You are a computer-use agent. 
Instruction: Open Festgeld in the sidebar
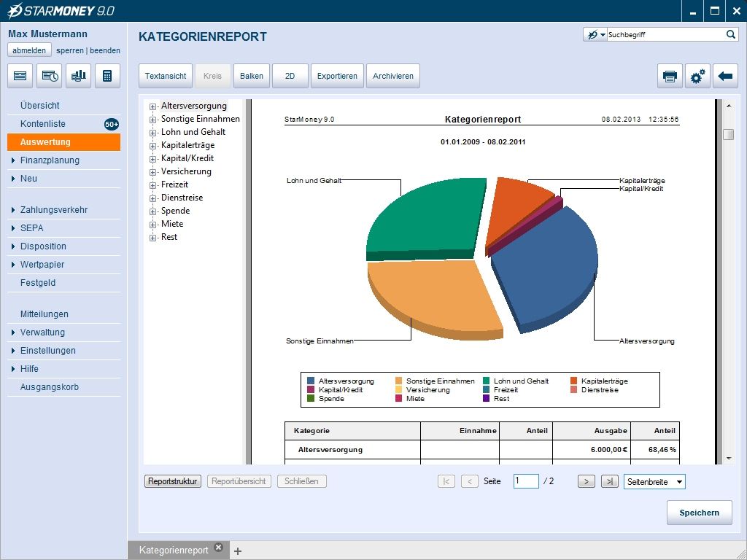(x=64, y=283)
